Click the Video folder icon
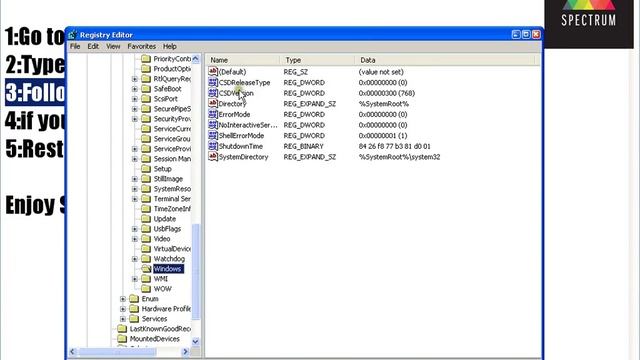 pos(146,239)
